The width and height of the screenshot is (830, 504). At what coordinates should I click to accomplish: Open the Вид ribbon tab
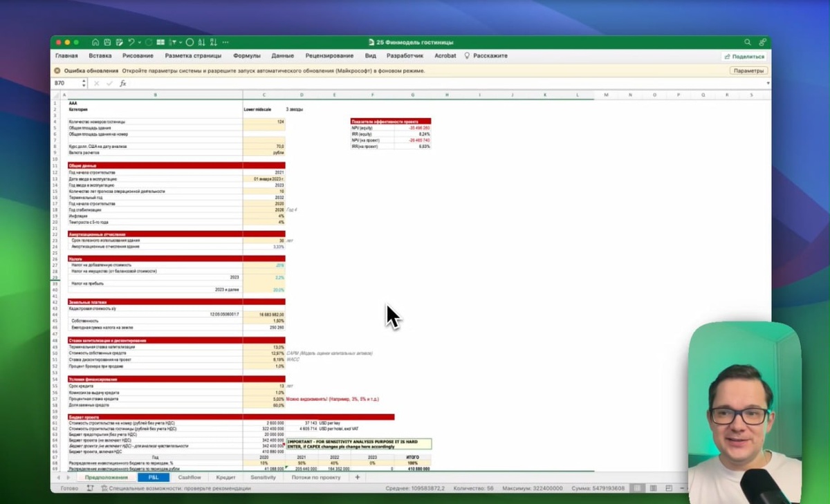pos(371,55)
